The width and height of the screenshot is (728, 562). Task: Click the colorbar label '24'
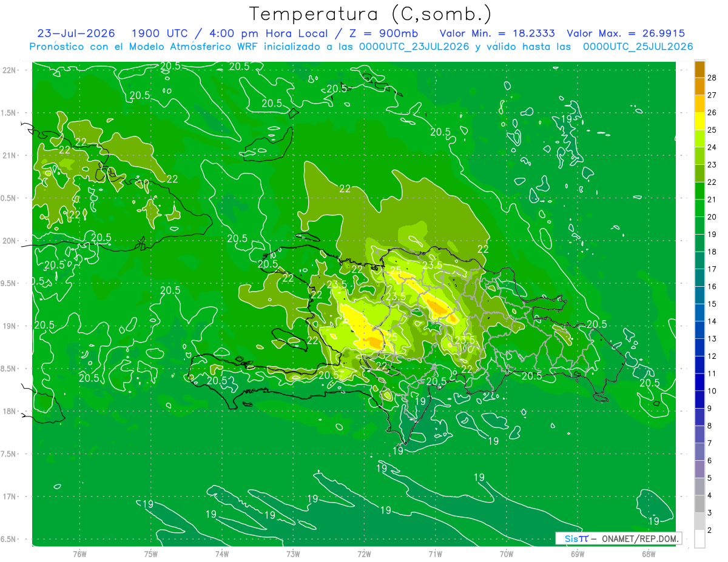(712, 147)
